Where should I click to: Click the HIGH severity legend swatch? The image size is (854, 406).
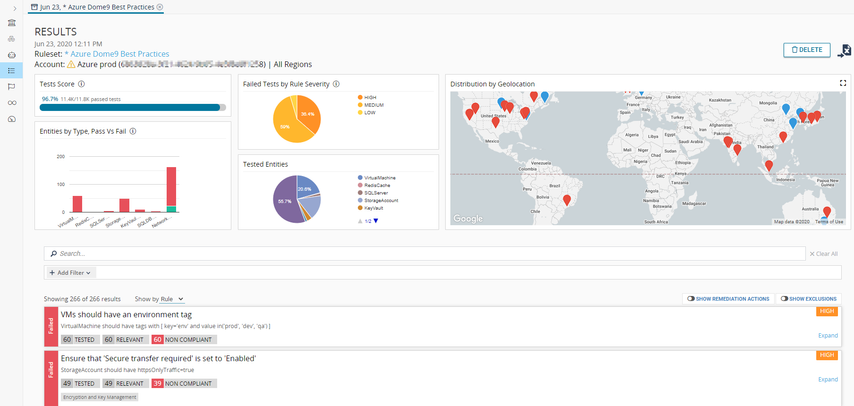pyautogui.click(x=360, y=96)
